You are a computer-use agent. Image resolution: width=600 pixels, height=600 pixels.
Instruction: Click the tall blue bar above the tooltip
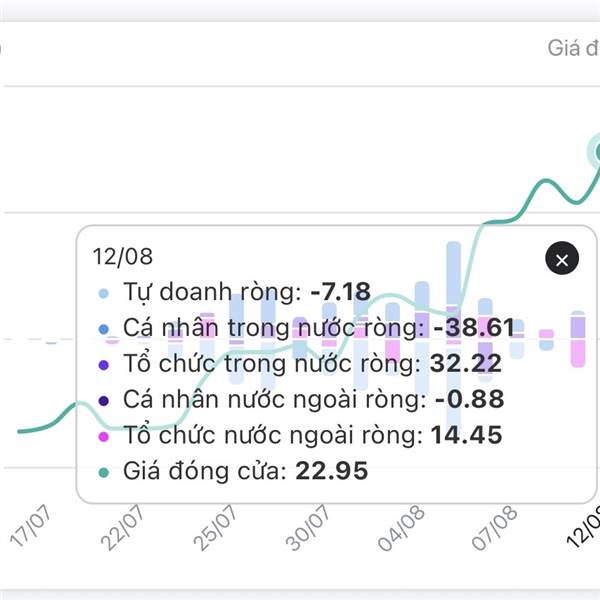click(454, 272)
